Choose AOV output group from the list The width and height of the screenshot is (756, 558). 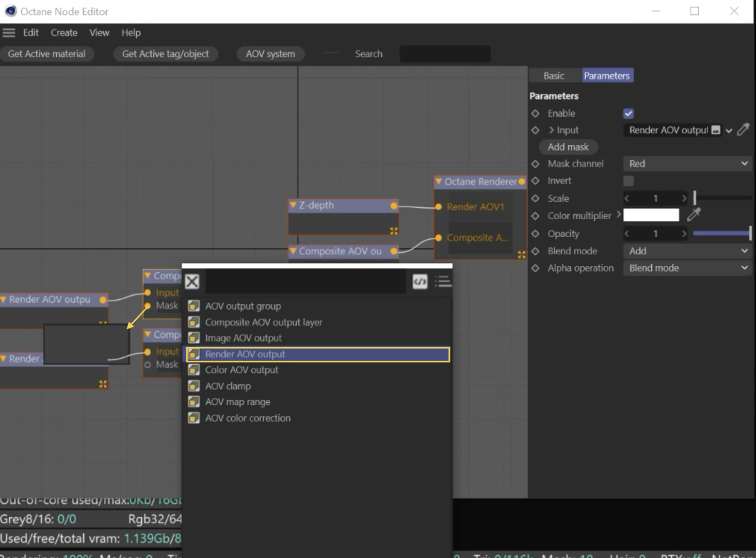click(x=318, y=306)
